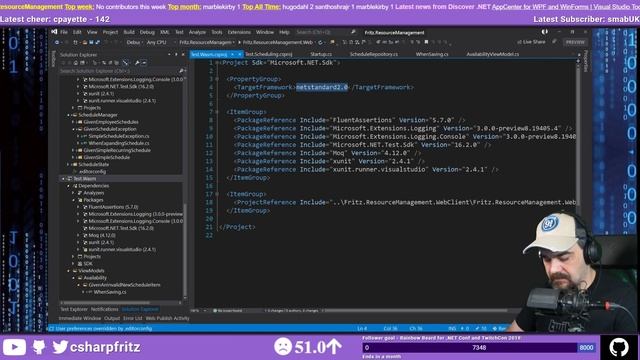Switch to the Test.Scheduling.csproj tab
Image resolution: width=640 pixels, height=360 pixels.
point(269,54)
